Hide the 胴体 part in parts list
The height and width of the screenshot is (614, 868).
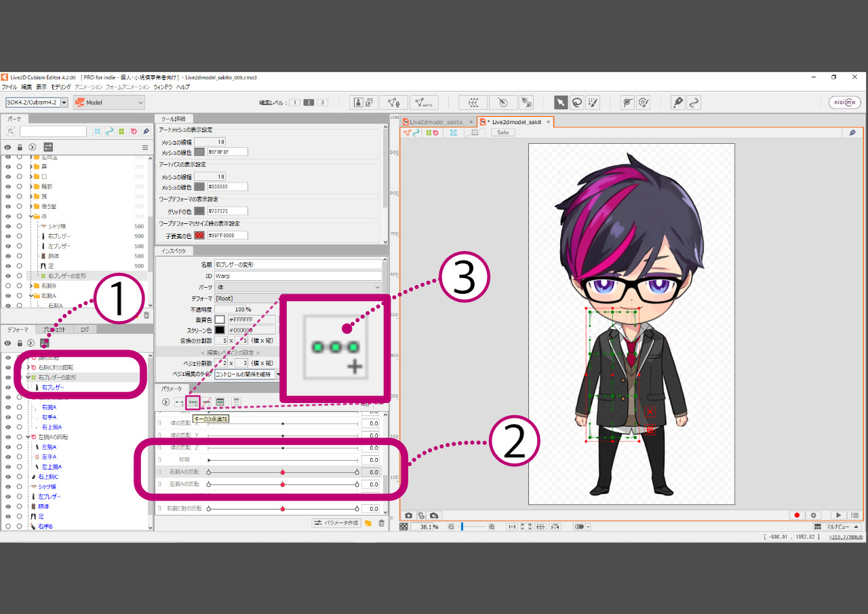click(x=8, y=256)
